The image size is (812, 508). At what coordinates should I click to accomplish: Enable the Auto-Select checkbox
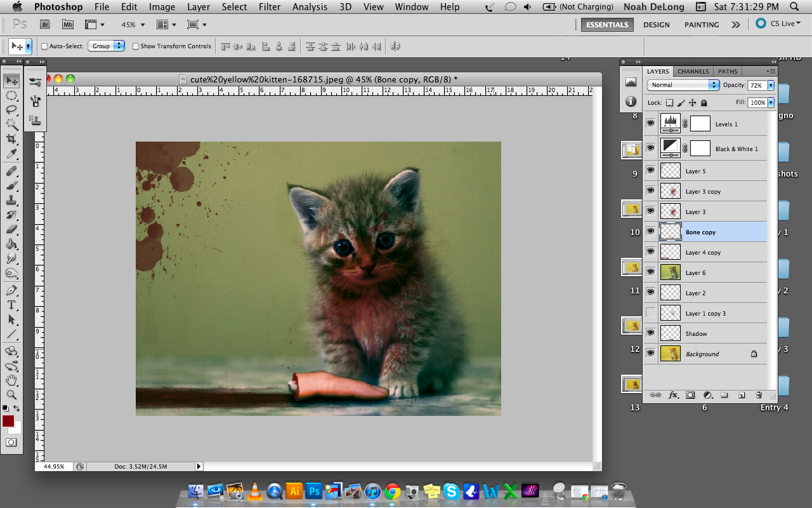44,46
